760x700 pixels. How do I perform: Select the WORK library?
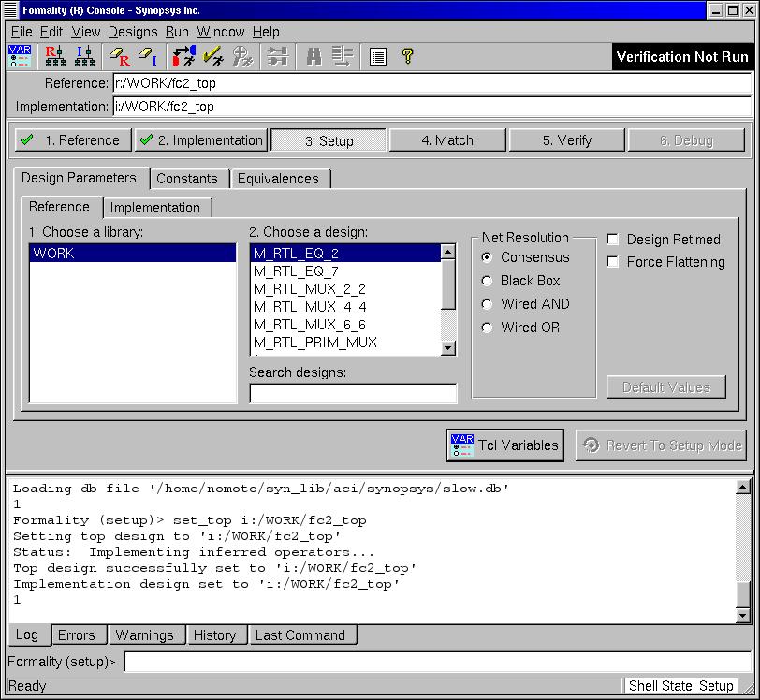tap(132, 253)
